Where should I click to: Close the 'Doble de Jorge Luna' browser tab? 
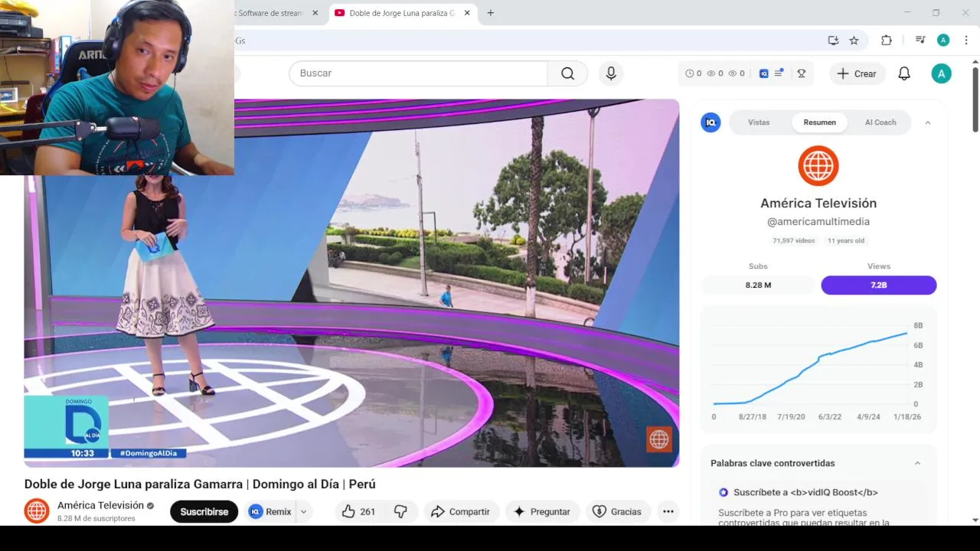click(x=467, y=13)
